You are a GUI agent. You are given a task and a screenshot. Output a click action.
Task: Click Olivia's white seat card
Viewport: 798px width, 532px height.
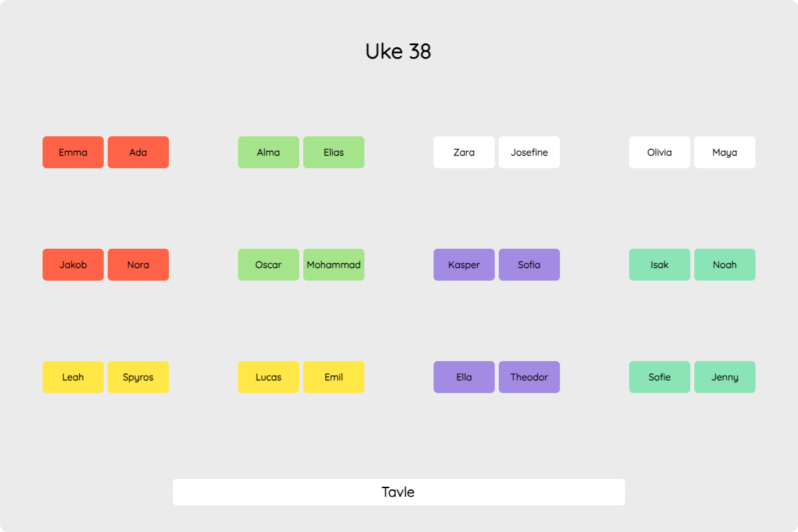[x=660, y=152]
